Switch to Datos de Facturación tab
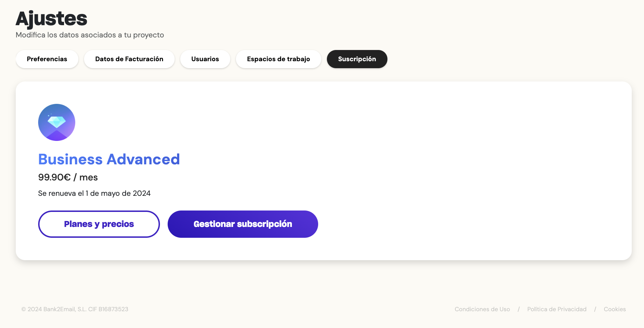The width and height of the screenshot is (644, 328). 129,59
